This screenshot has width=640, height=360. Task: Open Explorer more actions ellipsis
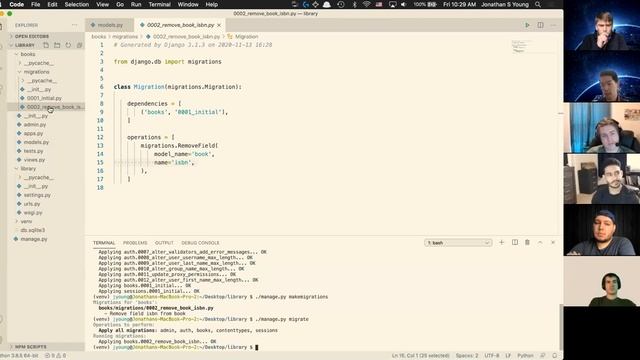pyautogui.click(x=74, y=25)
